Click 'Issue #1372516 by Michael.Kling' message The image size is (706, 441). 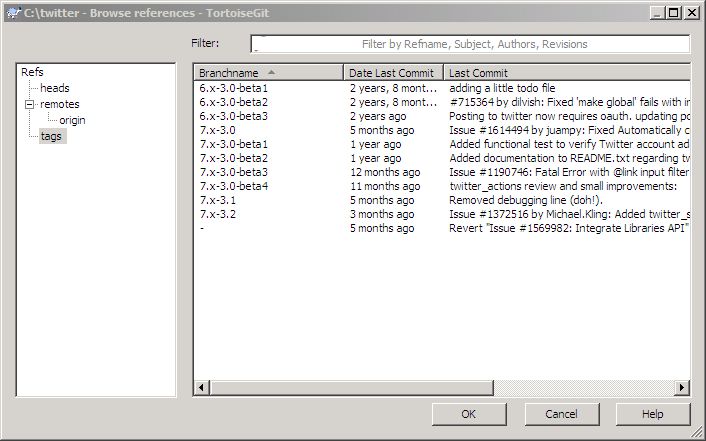pyautogui.click(x=570, y=214)
